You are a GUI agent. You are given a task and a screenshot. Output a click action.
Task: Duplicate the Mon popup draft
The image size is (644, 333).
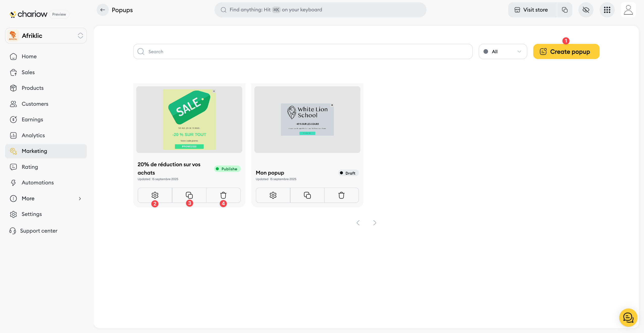click(307, 195)
